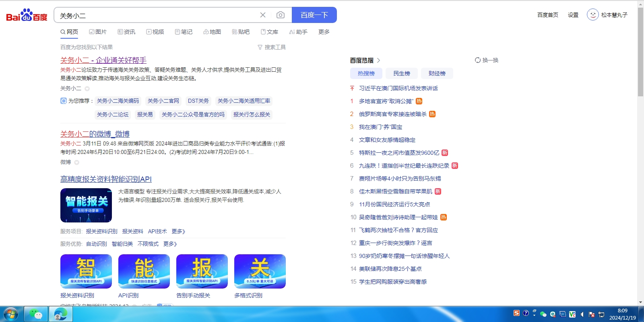Open hot topic 多地官宣将取消公摊
Viewport: 644px width, 322px height.
pyautogui.click(x=386, y=101)
